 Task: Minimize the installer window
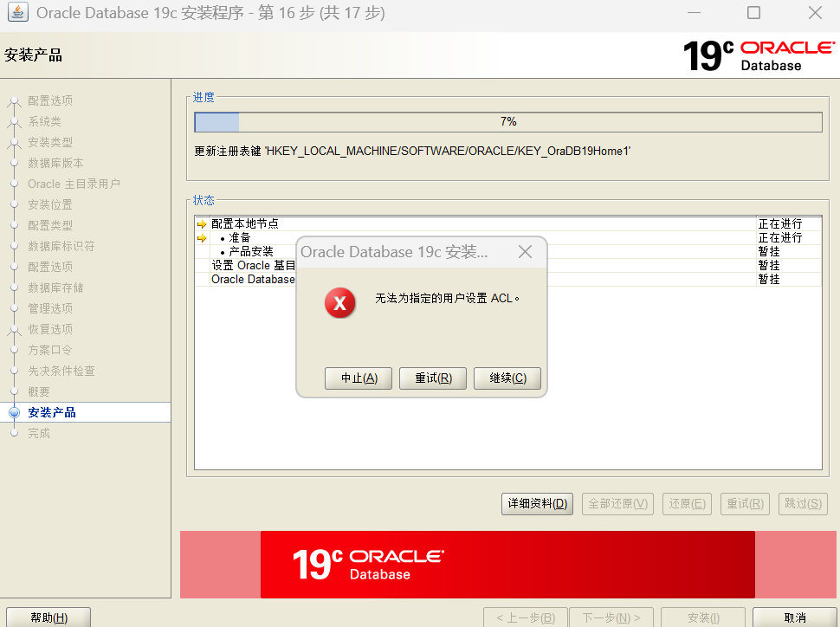[694, 12]
